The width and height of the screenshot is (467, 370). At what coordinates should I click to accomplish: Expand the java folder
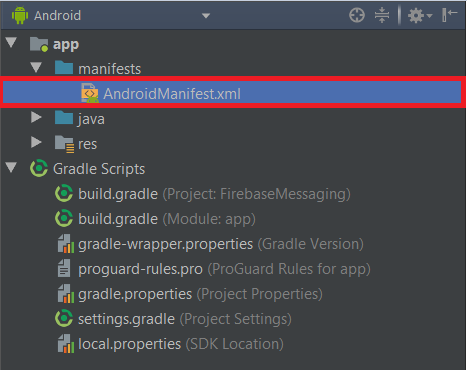point(36,117)
